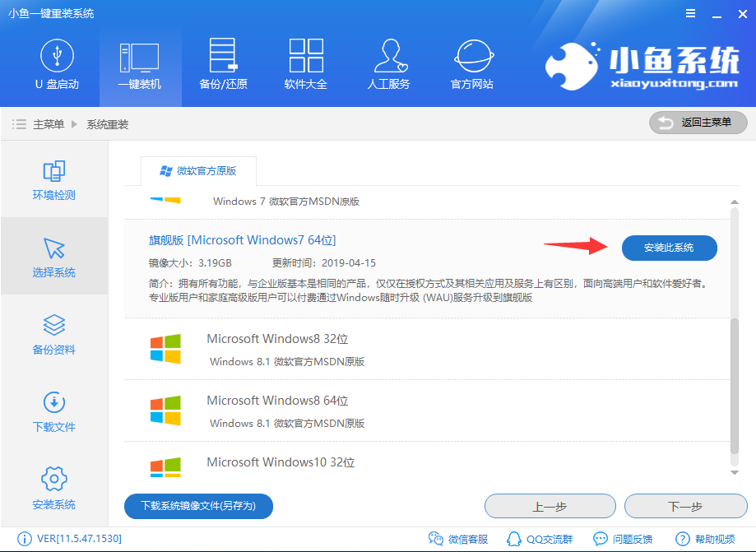Click the 上一步 button

pyautogui.click(x=550, y=506)
